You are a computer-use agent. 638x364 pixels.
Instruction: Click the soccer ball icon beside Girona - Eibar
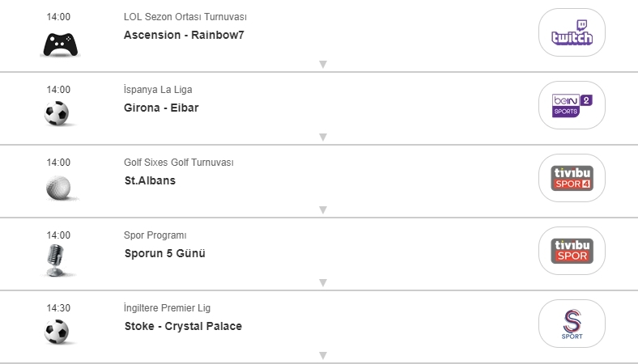coord(57,113)
